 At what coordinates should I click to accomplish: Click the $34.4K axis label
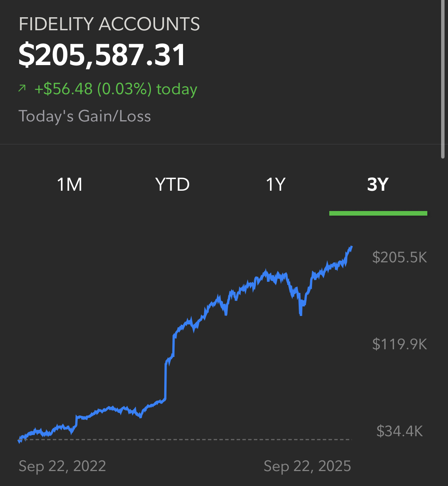(x=399, y=431)
